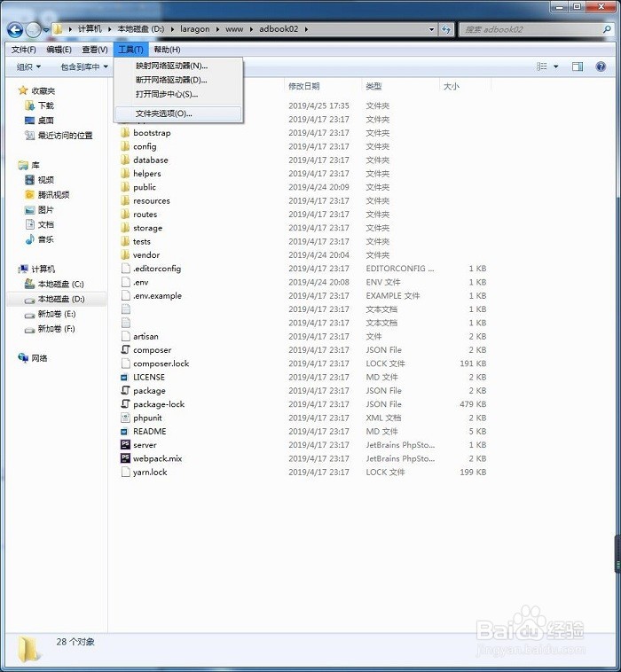This screenshot has height=672, width=621.
Task: Click the package-lock JSON file icon
Action: [125, 404]
